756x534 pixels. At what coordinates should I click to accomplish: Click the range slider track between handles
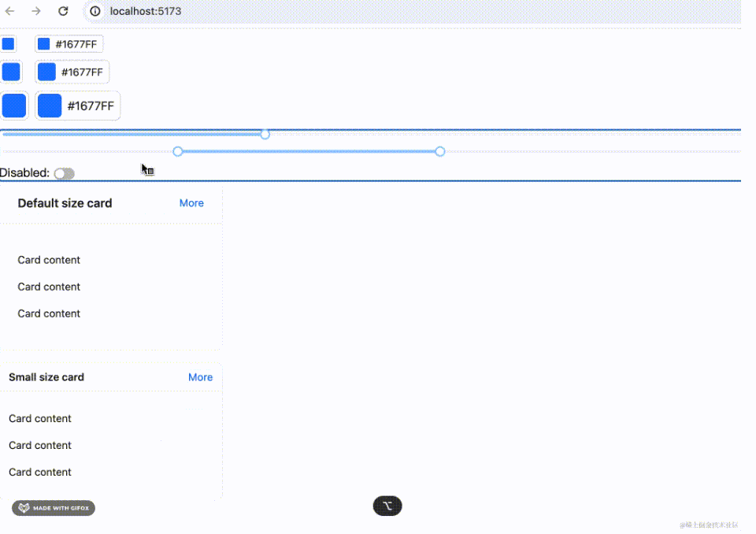309,151
